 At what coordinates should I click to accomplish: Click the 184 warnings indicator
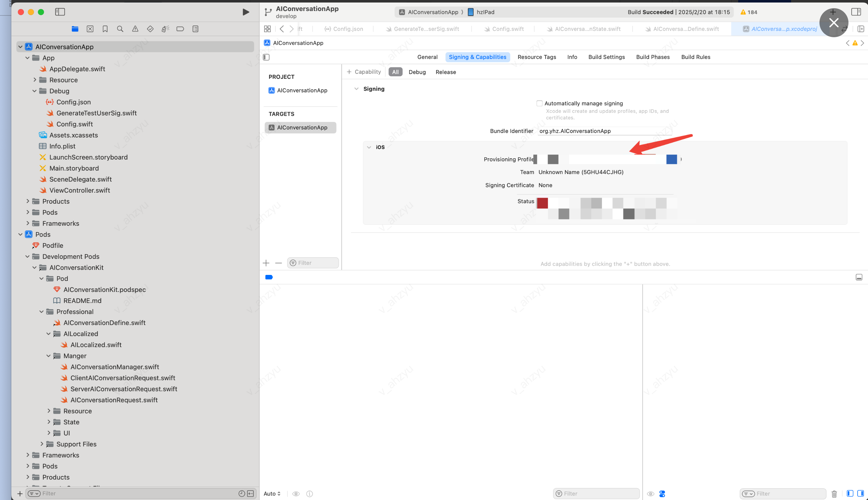(749, 12)
